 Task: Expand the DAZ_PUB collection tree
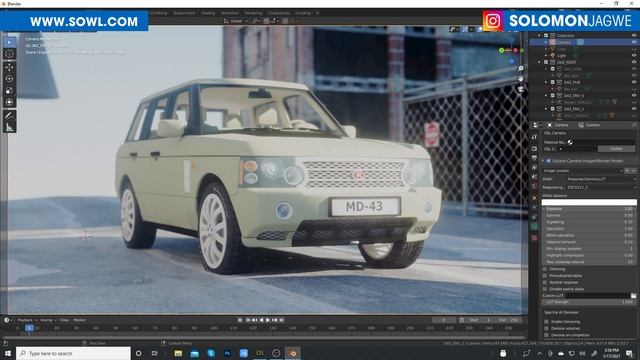[x=546, y=82]
